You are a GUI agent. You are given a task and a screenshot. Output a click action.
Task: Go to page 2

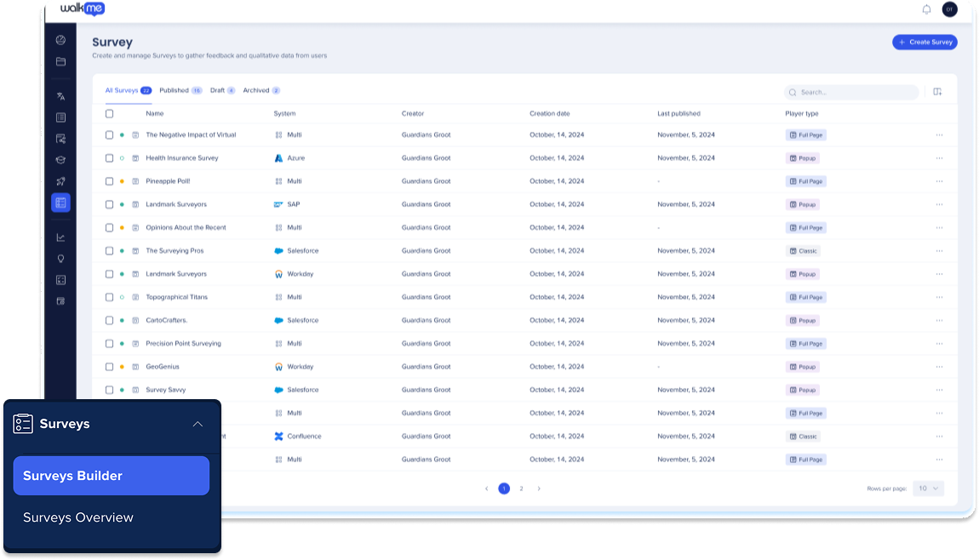pos(521,489)
